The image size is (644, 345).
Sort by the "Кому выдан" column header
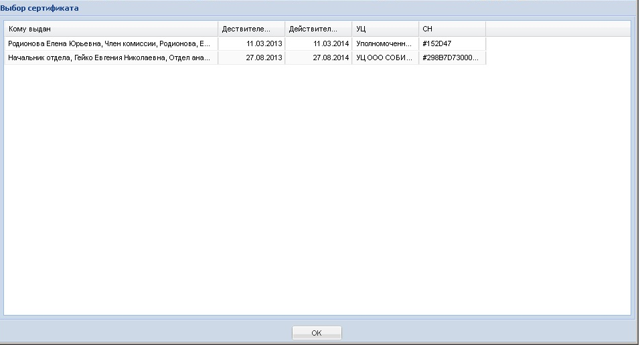[110, 29]
